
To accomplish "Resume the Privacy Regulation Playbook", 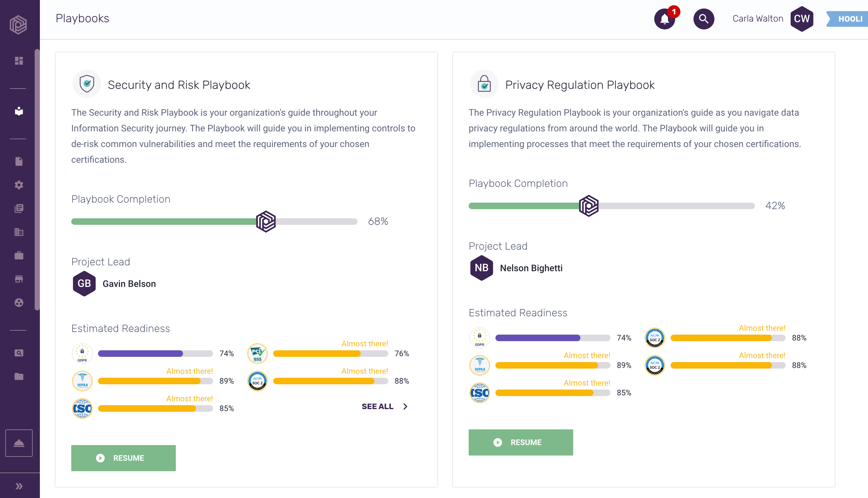I will [x=520, y=442].
